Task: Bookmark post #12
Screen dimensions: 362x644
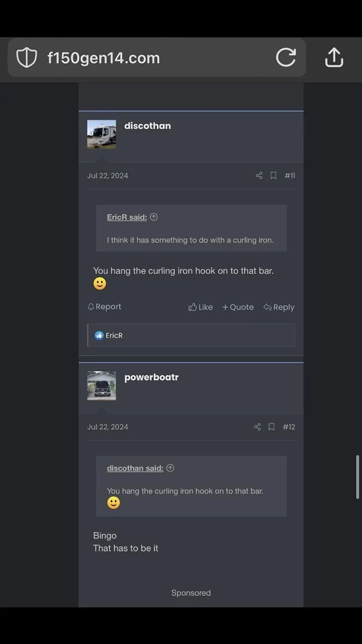Action: click(x=271, y=427)
